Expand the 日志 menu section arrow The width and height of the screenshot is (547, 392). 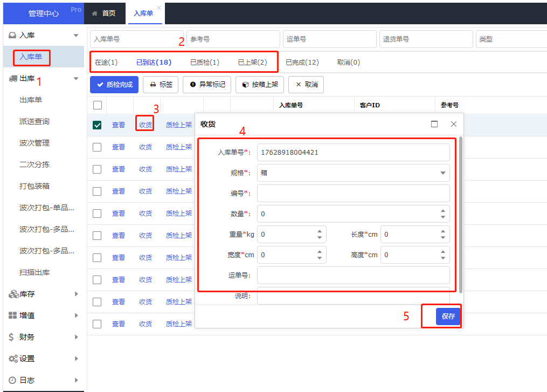pos(77,380)
